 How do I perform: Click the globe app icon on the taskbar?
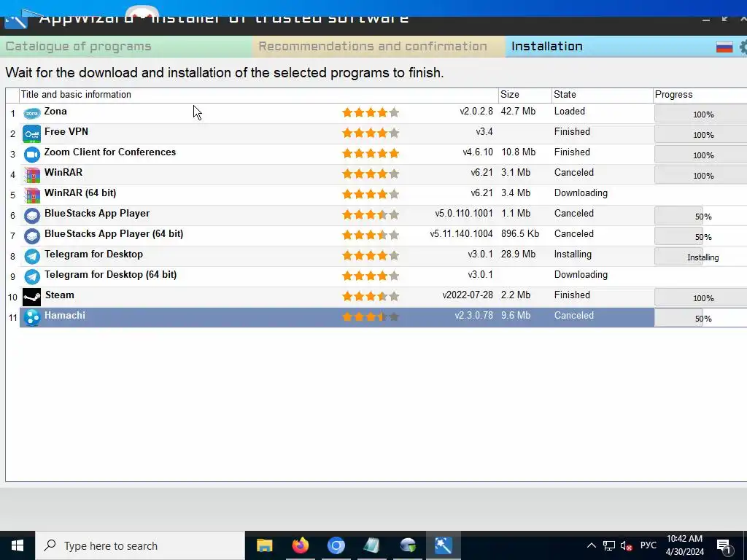408,545
